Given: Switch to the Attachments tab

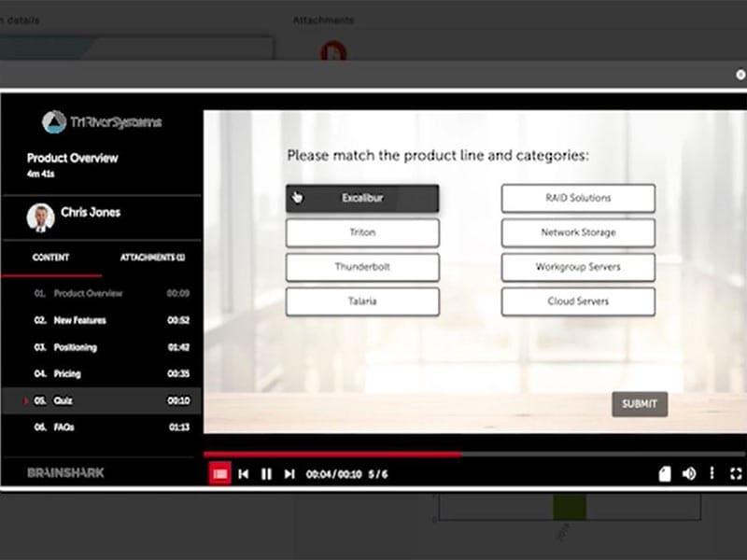Looking at the screenshot, I should [x=152, y=258].
